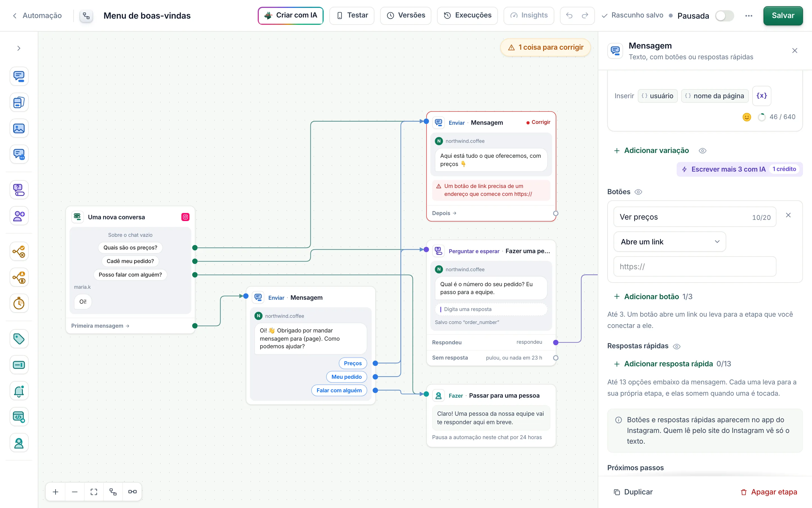Open the emoji picker smiley
The width and height of the screenshot is (812, 508).
[747, 117]
